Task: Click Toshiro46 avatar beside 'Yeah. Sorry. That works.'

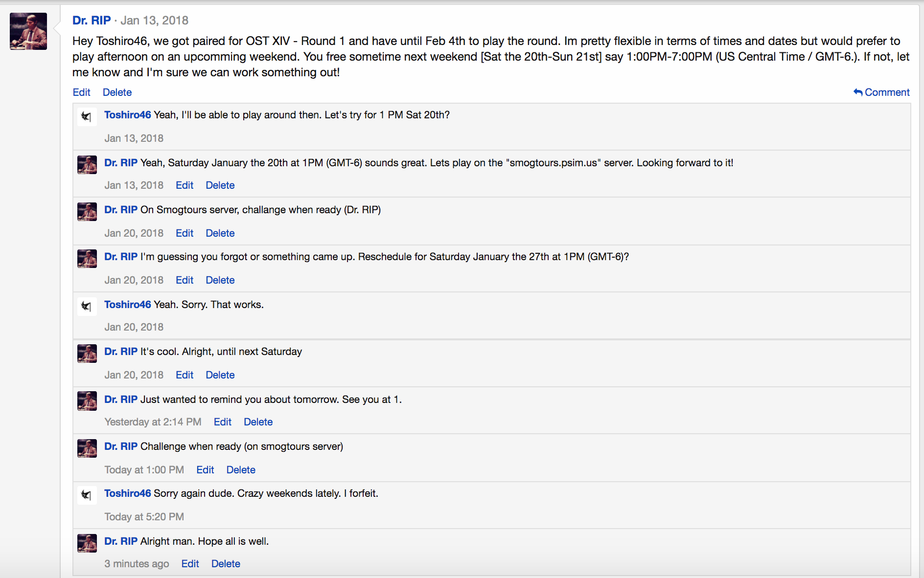Action: pyautogui.click(x=87, y=307)
